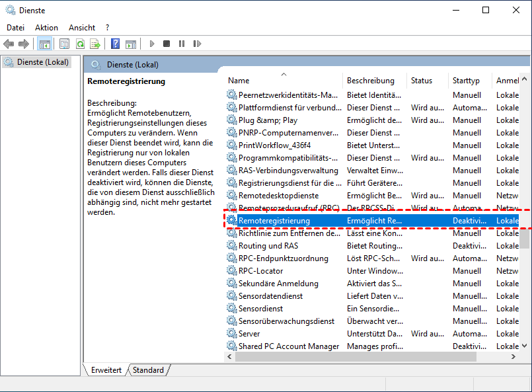Stop the service with the square icon
This screenshot has height=392, width=532.
tap(167, 44)
